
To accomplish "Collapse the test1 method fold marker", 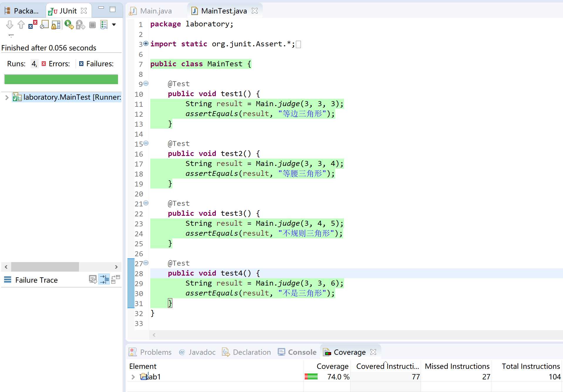I will pyautogui.click(x=146, y=84).
